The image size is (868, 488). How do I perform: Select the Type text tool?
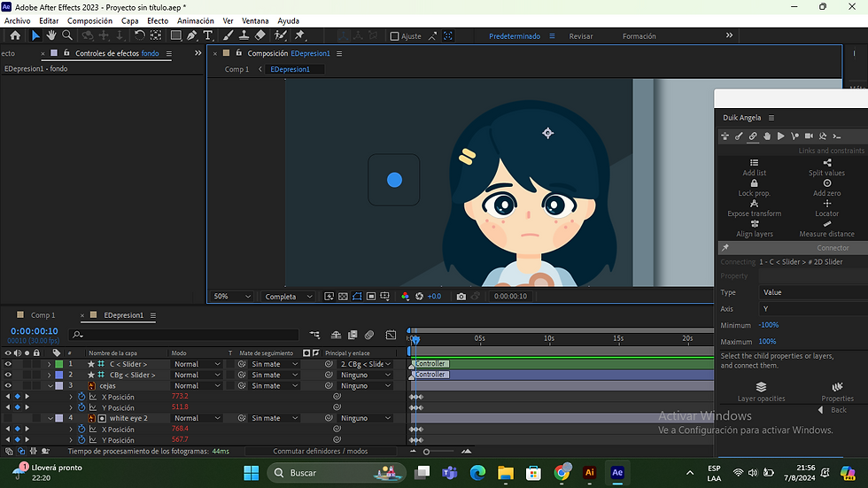pos(207,35)
